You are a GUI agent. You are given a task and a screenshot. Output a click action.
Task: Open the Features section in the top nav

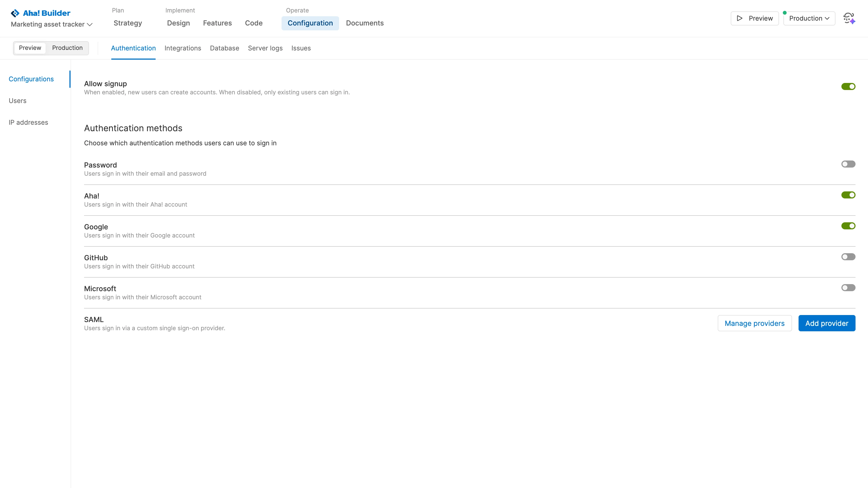(217, 23)
